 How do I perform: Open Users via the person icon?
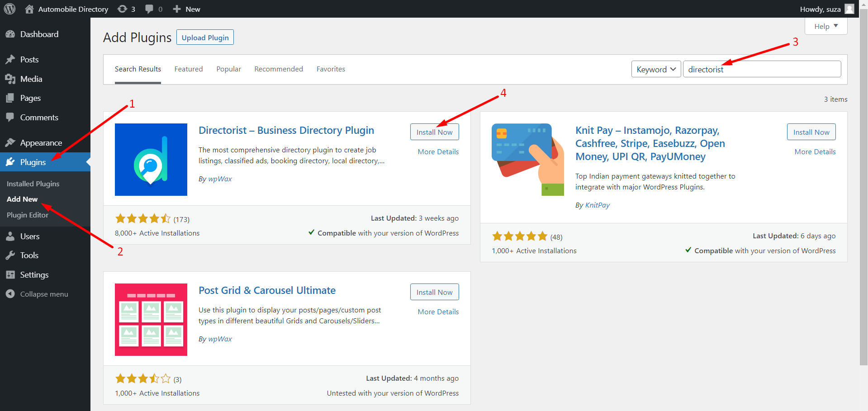tap(11, 236)
